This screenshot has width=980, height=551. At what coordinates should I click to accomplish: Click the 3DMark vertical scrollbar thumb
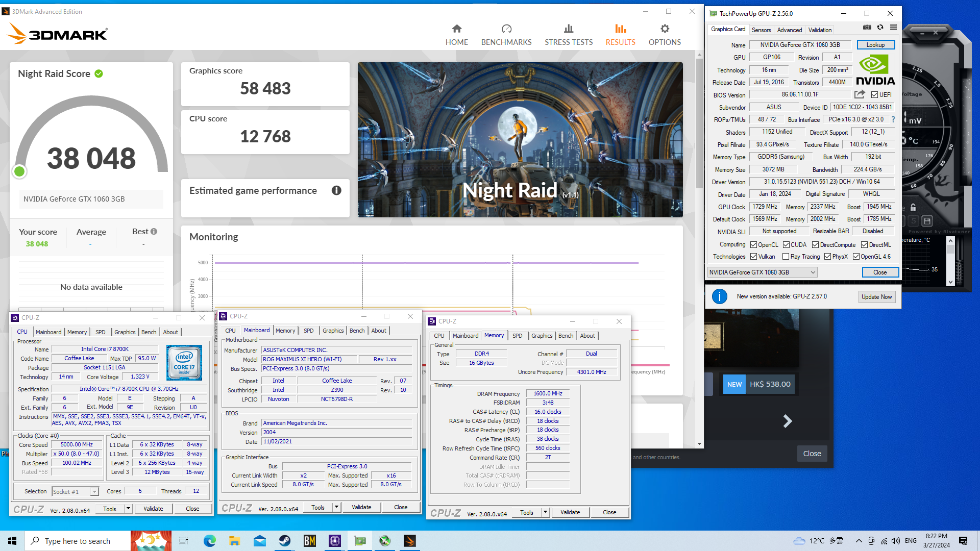coord(699,123)
